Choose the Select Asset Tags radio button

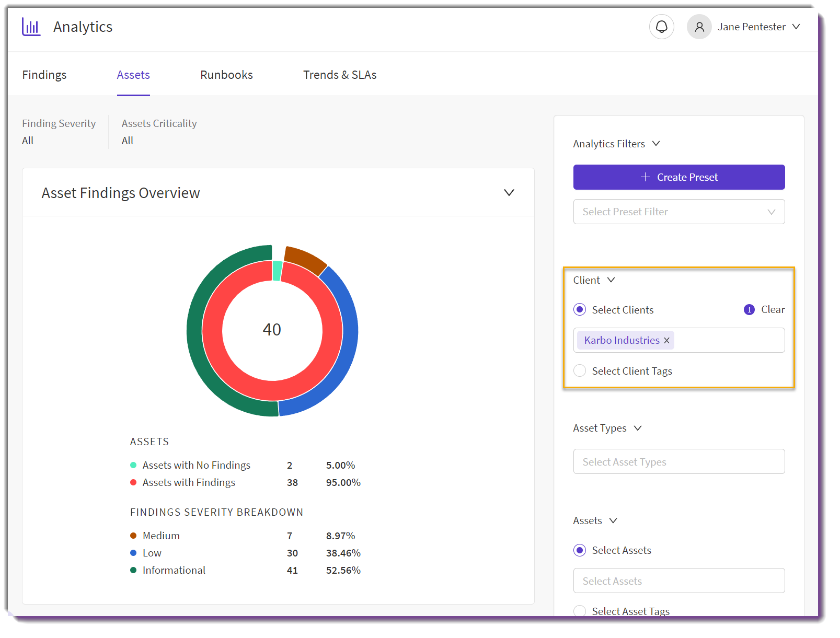(x=580, y=611)
